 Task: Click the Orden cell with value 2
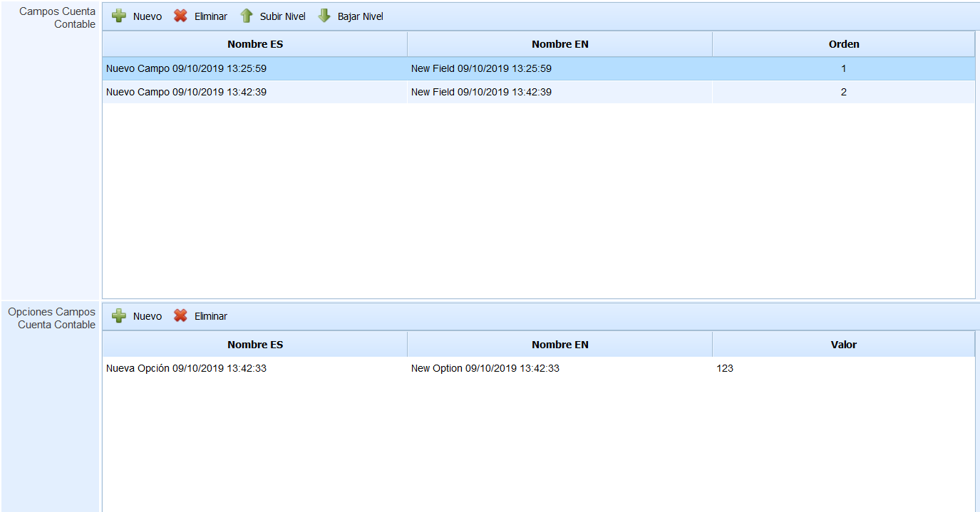pyautogui.click(x=843, y=92)
